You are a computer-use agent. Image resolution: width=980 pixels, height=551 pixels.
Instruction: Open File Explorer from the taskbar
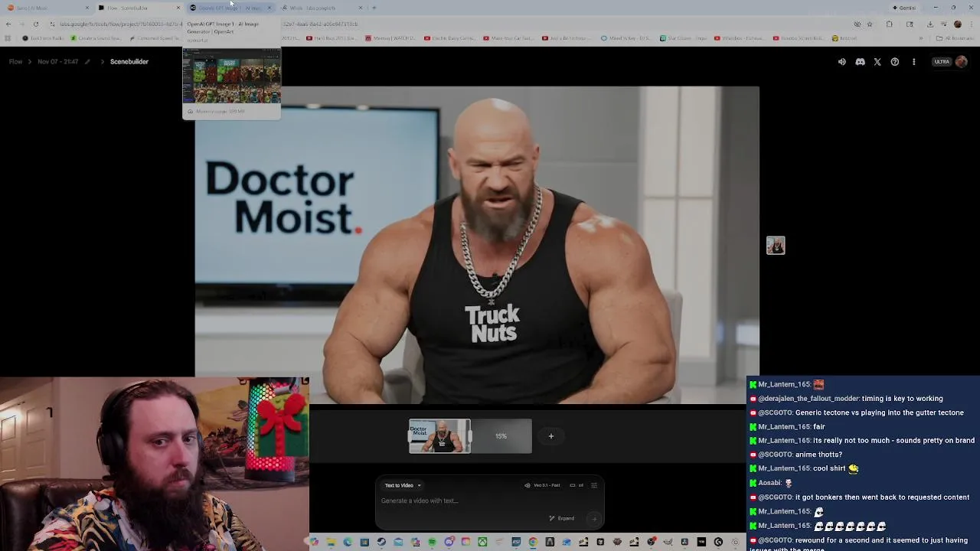[331, 542]
